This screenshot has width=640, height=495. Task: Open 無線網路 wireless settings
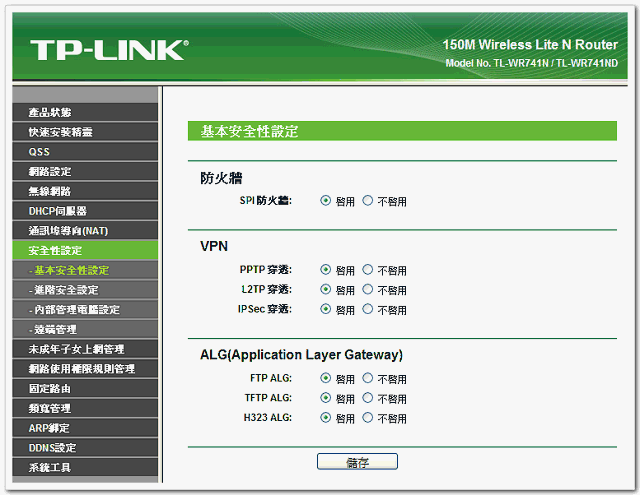(x=50, y=191)
